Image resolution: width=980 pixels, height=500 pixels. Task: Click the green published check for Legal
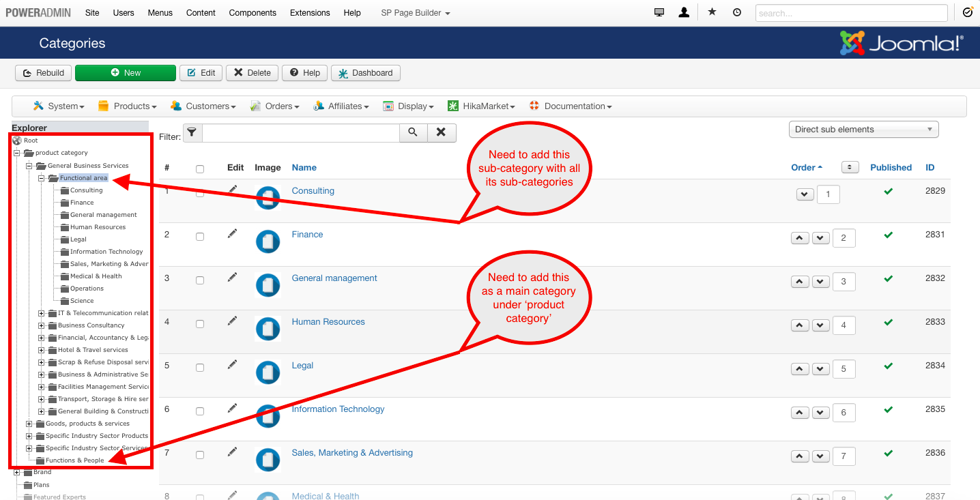tap(888, 366)
